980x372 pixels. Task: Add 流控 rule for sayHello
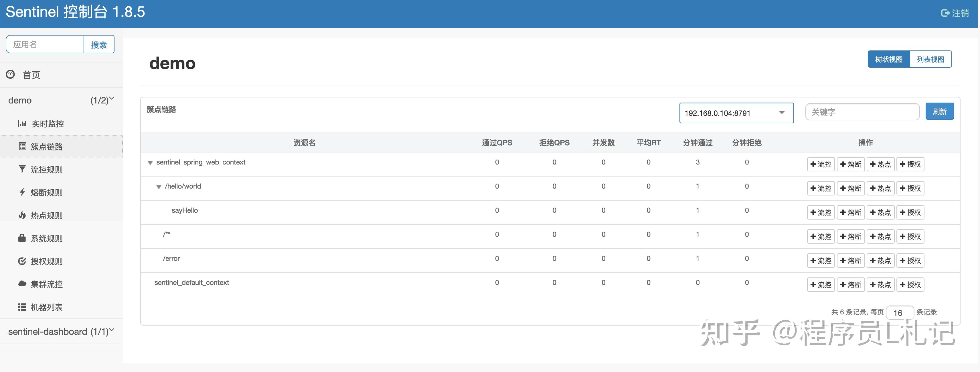click(821, 212)
